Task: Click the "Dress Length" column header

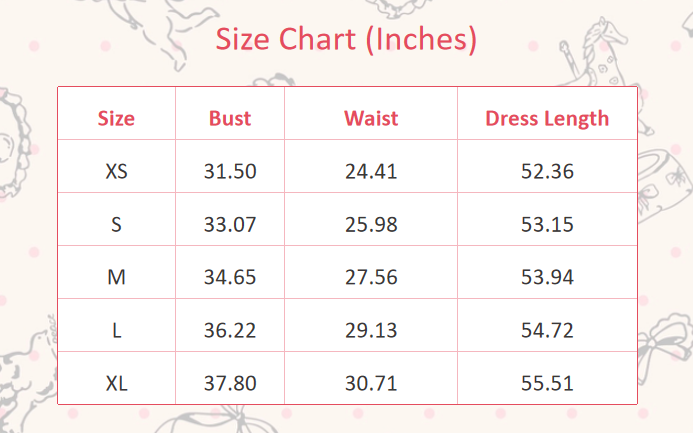Action: click(x=547, y=118)
